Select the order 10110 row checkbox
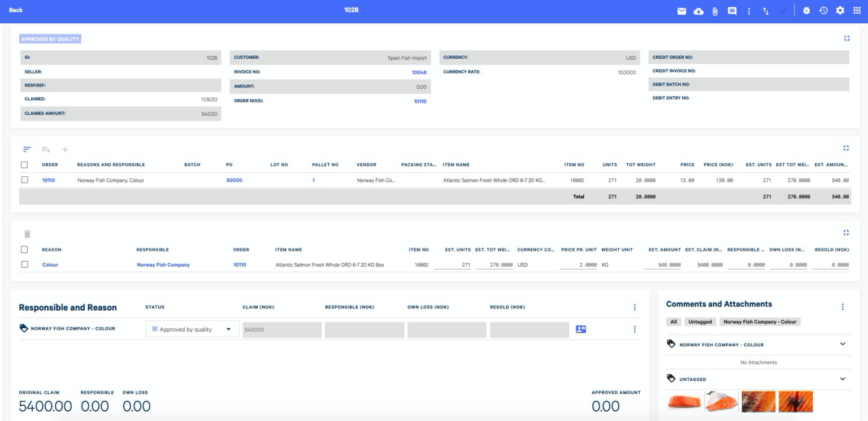868x421 pixels. click(x=24, y=180)
